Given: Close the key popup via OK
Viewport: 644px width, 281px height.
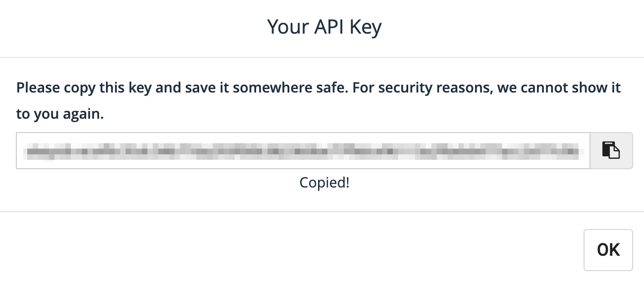Looking at the screenshot, I should tap(608, 250).
